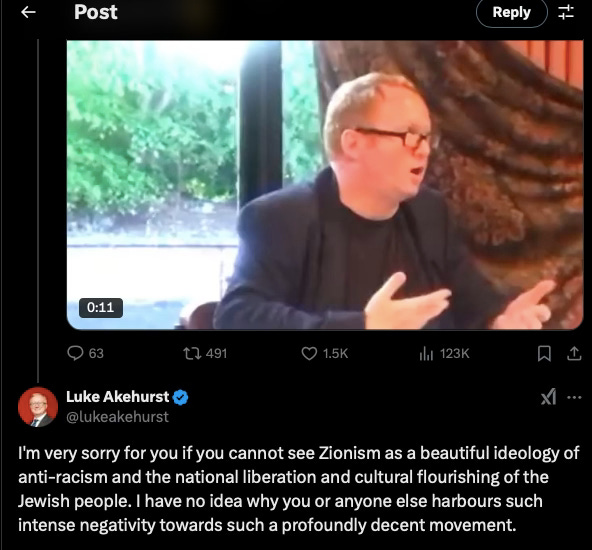Screen dimensions: 592x550
Task: Click the Post heading title
Action: coord(96,12)
